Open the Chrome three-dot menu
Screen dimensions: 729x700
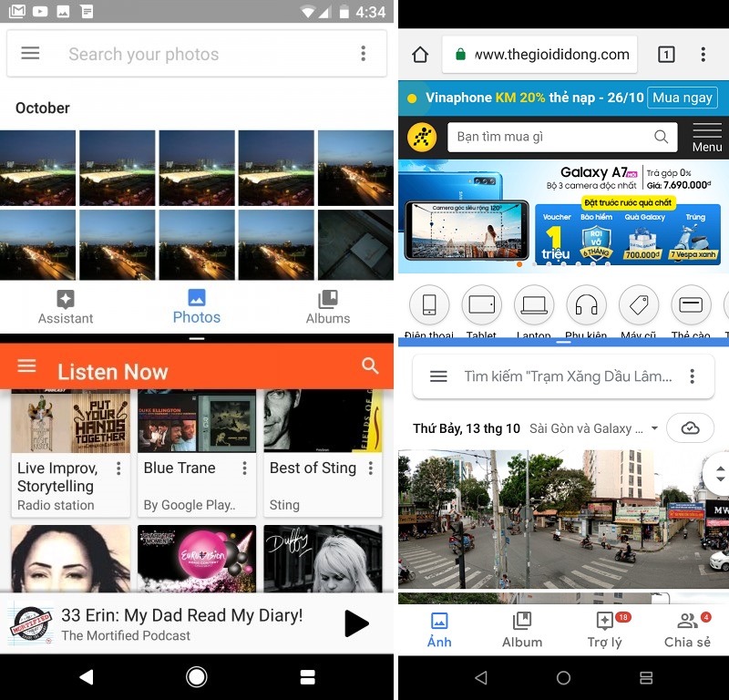(703, 55)
